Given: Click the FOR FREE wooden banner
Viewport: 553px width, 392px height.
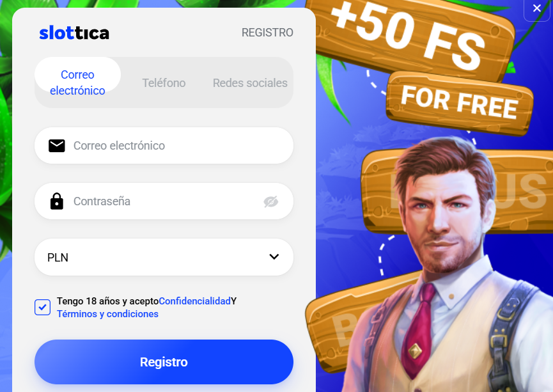Looking at the screenshot, I should tap(460, 104).
